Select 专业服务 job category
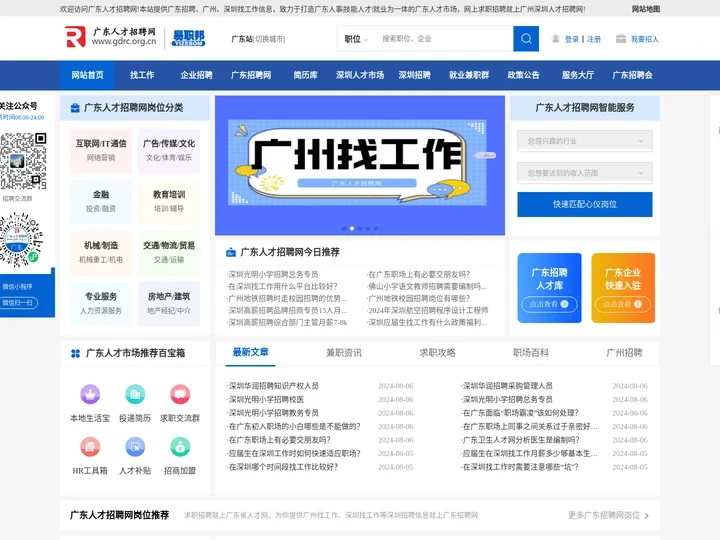Image resolution: width=720 pixels, height=540 pixels. 101,304
